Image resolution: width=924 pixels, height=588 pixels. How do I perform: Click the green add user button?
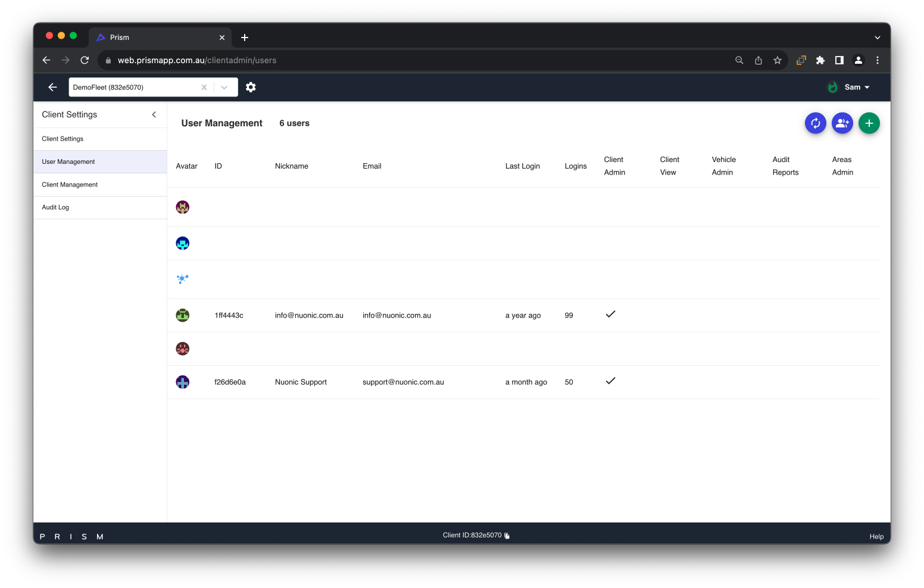869,123
